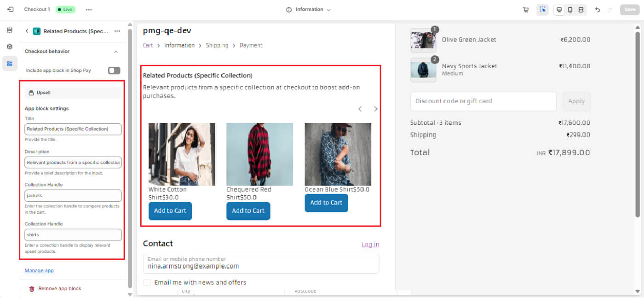This screenshot has height=298, width=644.
Task: Open the Settings gear in left sidebar
Action: click(x=10, y=47)
